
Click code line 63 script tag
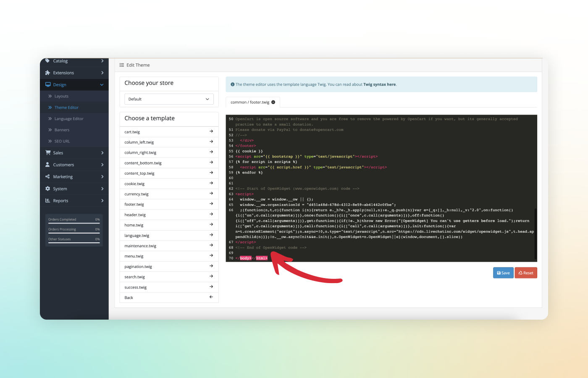[x=244, y=194]
